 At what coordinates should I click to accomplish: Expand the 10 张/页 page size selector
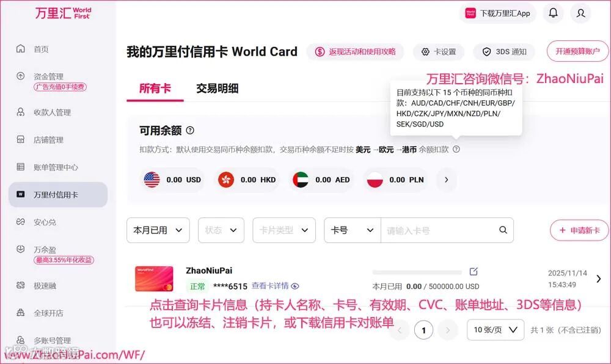click(x=496, y=330)
